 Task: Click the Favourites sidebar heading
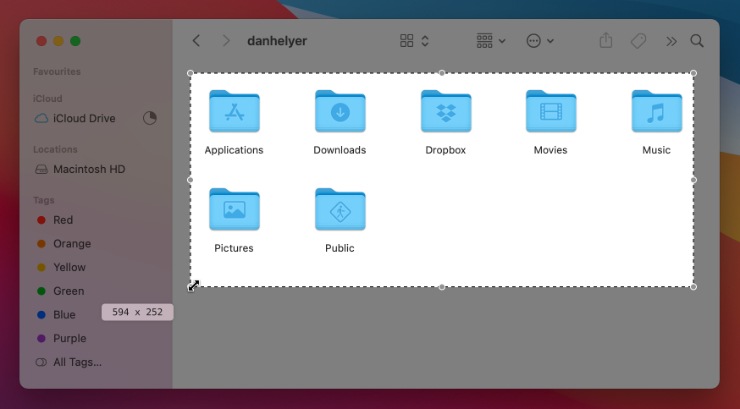point(57,72)
